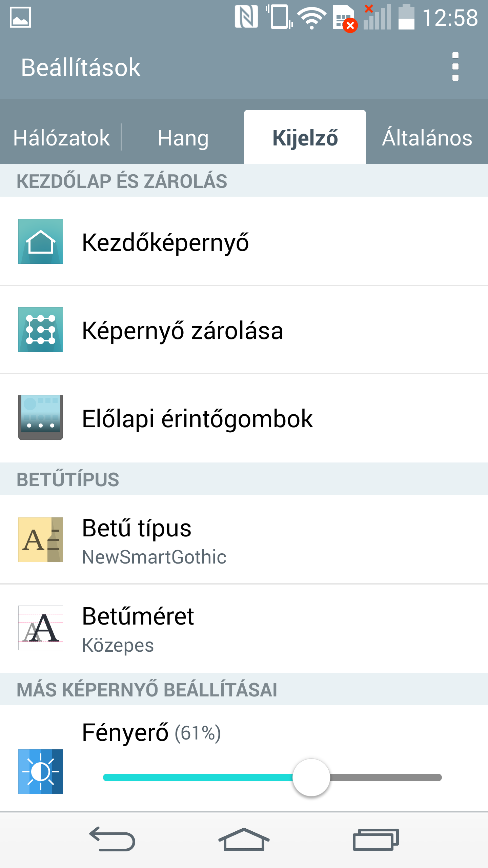The image size is (488, 868).
Task: Tap the Képernyő zárolása pattern icon
Action: 41,330
